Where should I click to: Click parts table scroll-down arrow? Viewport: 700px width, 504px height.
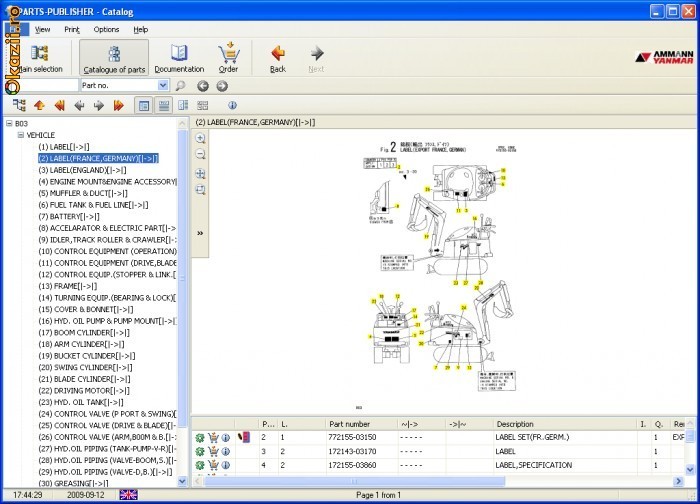point(690,470)
